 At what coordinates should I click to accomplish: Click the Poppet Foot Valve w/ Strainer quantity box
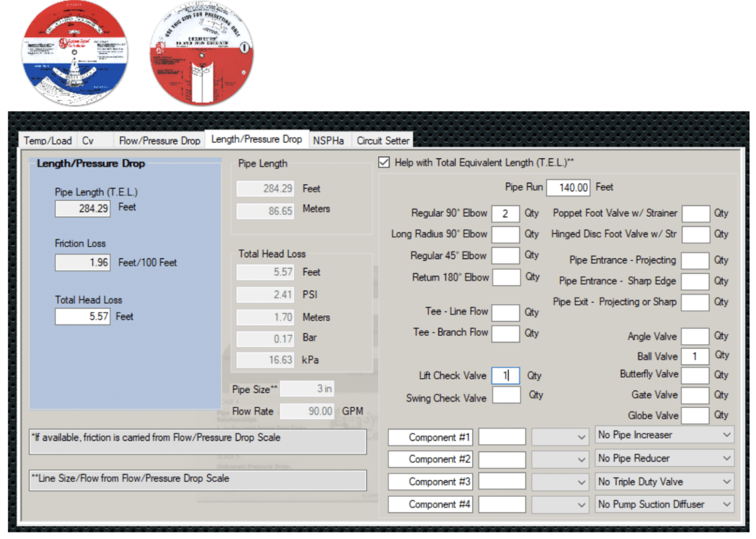(x=696, y=214)
